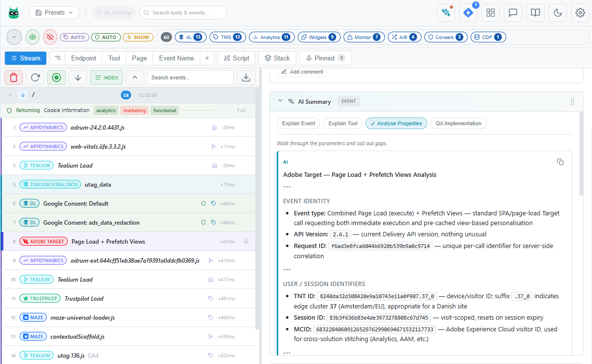Image resolution: width=592 pixels, height=364 pixels.
Task: Toggle the red crossed-eye hidden filter
Action: 50,37
